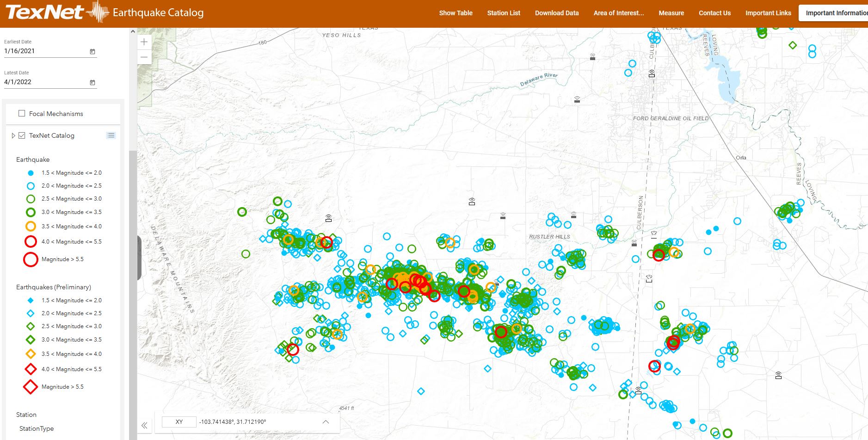Zoom out on the map
868x440 pixels.
pyautogui.click(x=144, y=57)
